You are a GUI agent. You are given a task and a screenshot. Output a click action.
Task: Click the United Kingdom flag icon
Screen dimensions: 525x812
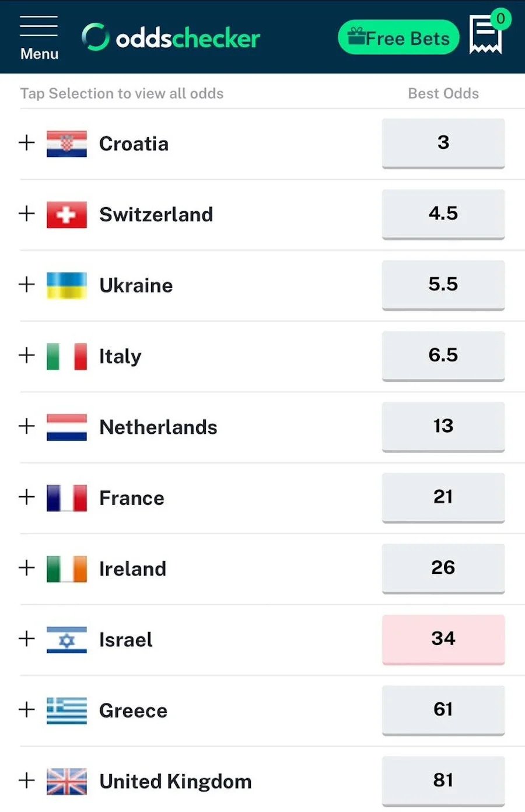66,781
